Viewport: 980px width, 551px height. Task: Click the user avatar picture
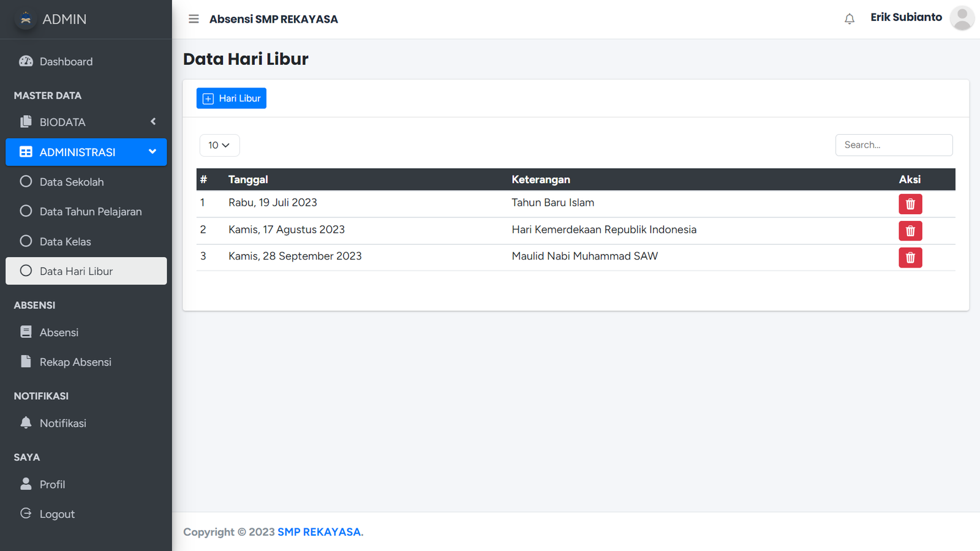pyautogui.click(x=962, y=18)
